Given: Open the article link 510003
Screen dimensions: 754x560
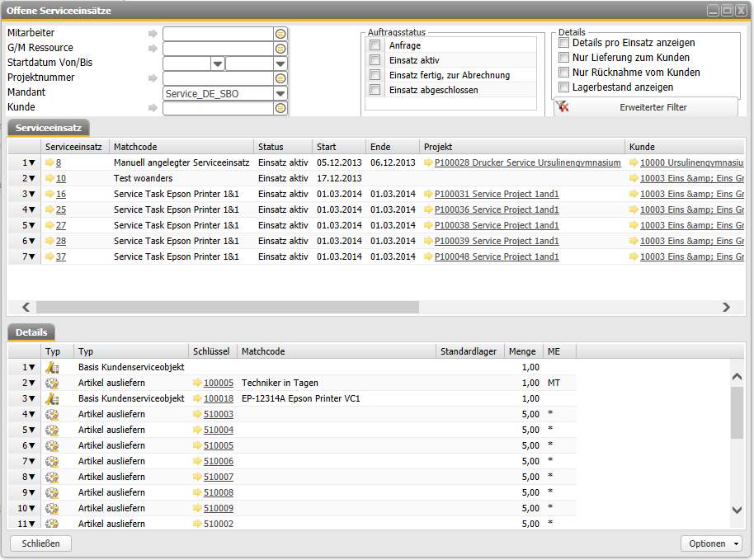Looking at the screenshot, I should tap(218, 415).
